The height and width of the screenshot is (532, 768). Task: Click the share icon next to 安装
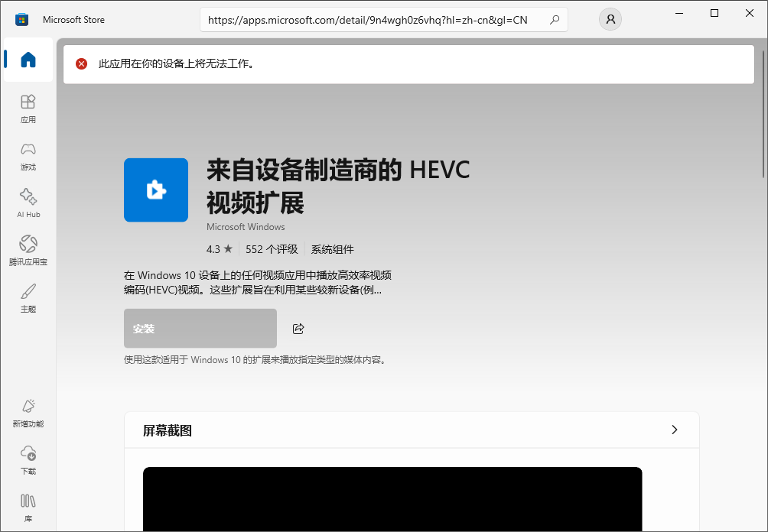pyautogui.click(x=298, y=328)
